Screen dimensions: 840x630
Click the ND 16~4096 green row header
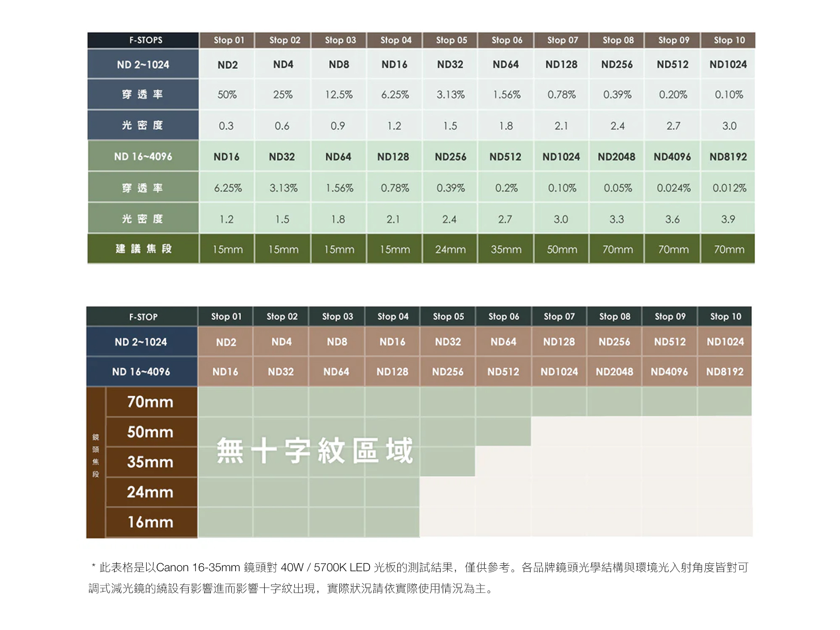(143, 157)
